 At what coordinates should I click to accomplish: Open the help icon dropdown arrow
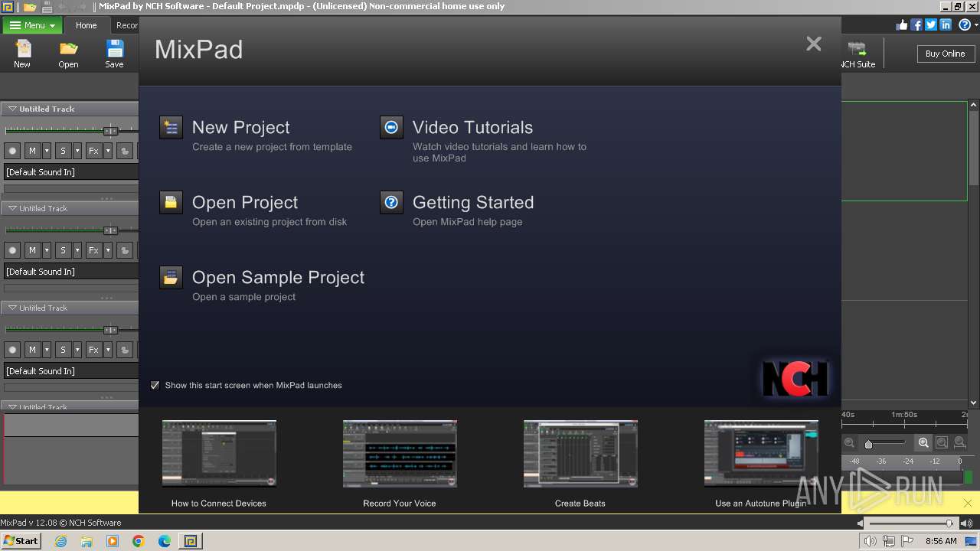coord(975,25)
